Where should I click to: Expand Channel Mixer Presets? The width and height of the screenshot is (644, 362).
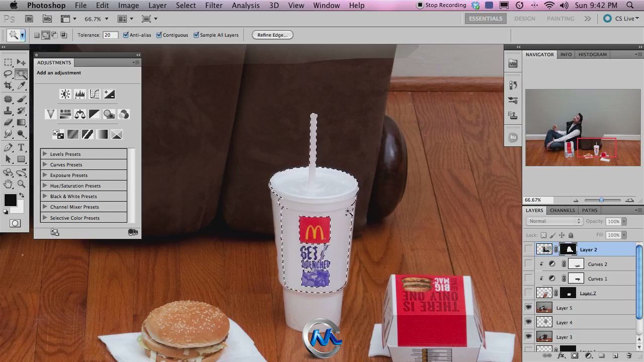click(45, 207)
